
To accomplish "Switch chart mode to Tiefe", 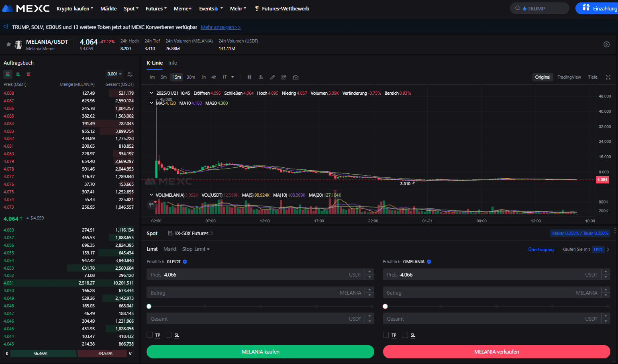I will tap(593, 77).
